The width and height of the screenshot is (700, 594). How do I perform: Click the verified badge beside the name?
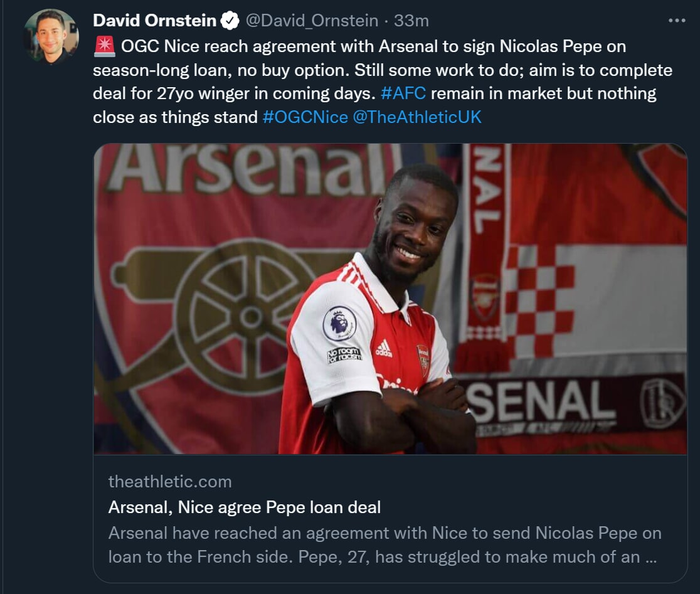(230, 21)
